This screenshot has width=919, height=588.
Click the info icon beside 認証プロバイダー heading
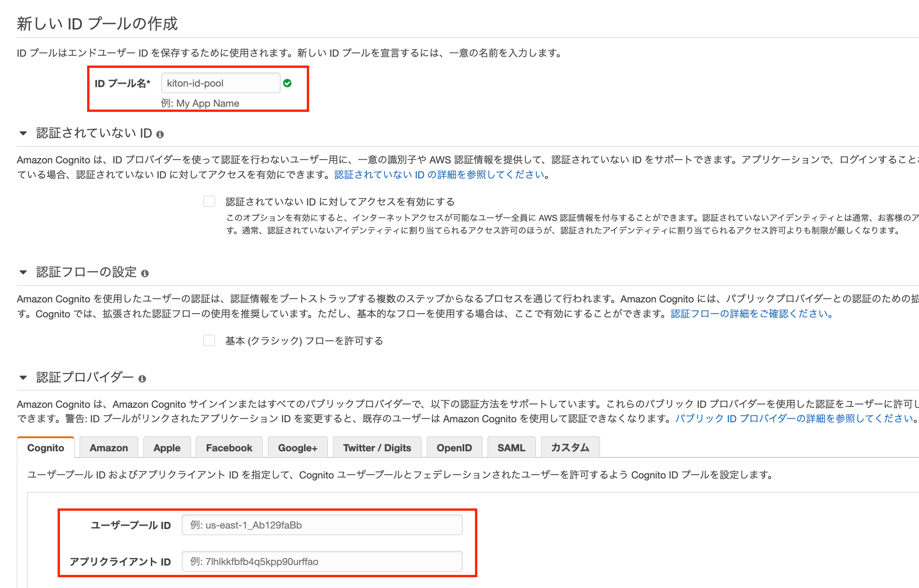(142, 379)
